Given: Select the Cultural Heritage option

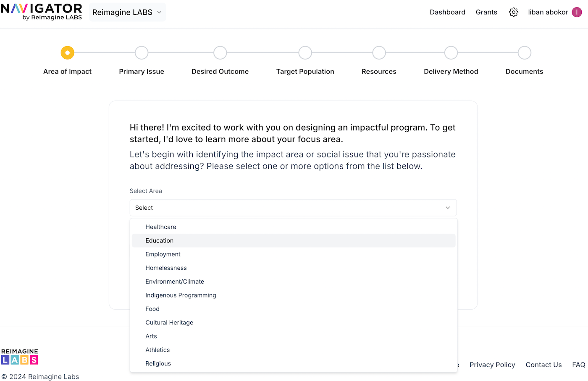Looking at the screenshot, I should [x=294, y=323].
